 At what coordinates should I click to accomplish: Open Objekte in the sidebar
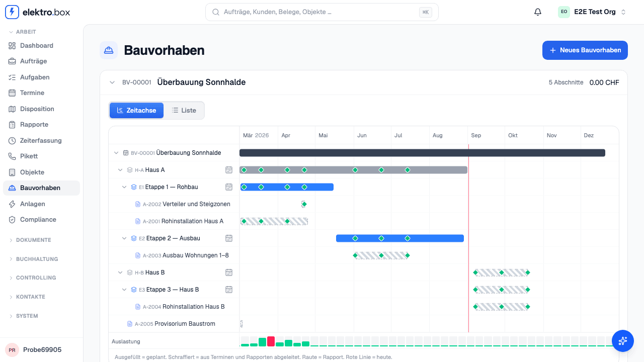coord(41,172)
